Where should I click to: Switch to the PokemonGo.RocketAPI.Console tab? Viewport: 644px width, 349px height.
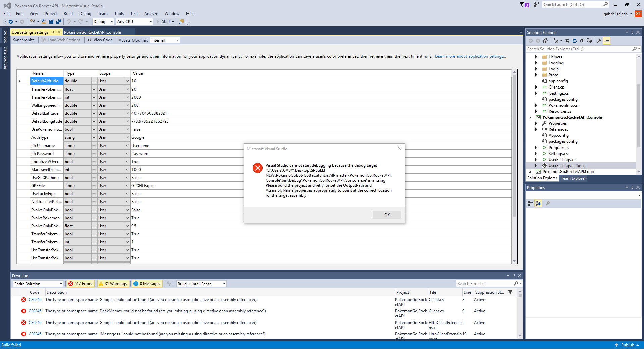pyautogui.click(x=93, y=32)
